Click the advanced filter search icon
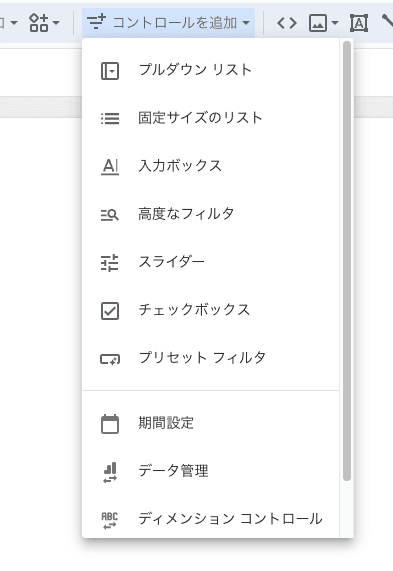 pos(110,215)
